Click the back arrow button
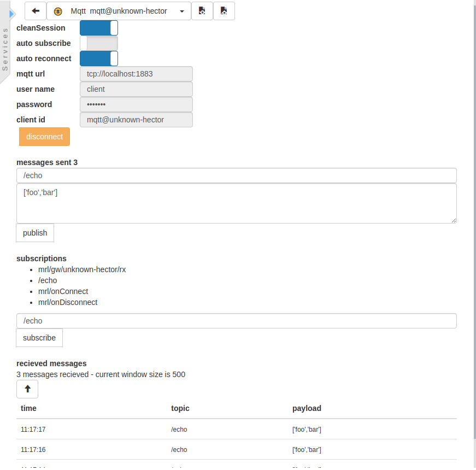Image resolution: width=476 pixels, height=470 pixels. (36, 11)
